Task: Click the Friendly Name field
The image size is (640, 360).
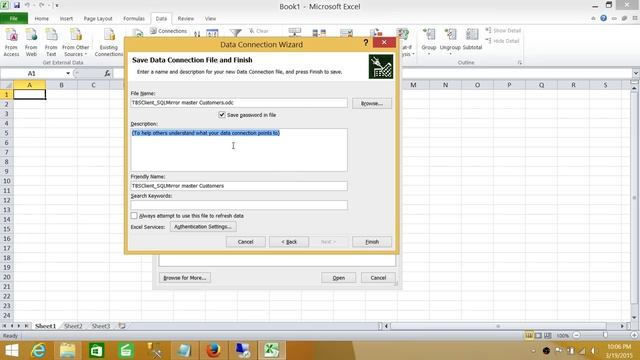Action: pos(239,186)
